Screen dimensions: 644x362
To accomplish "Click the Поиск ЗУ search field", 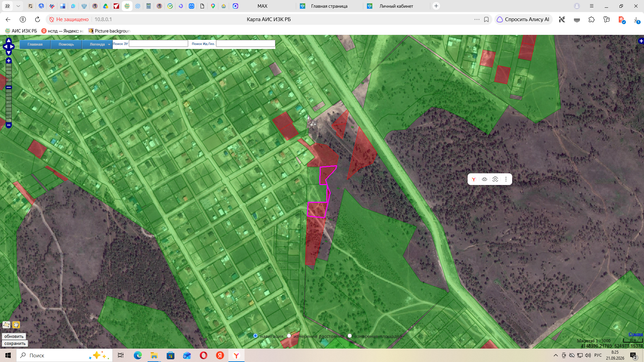I will coord(158,44).
